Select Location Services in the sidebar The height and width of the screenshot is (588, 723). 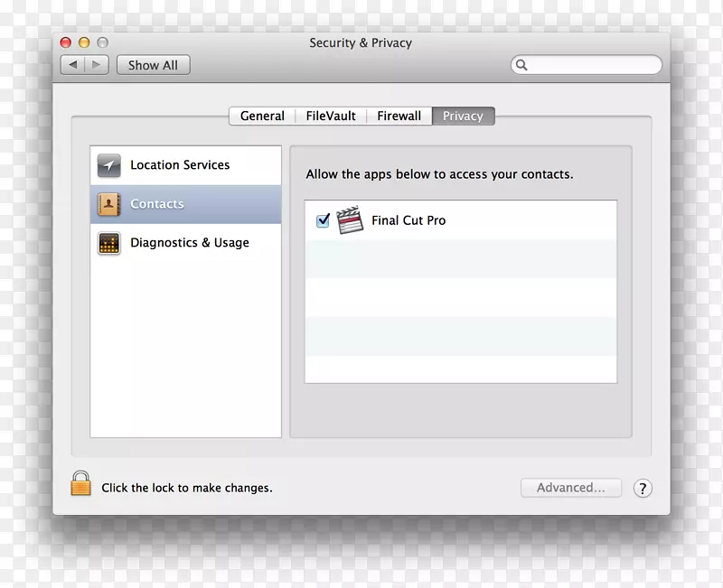coord(178,164)
